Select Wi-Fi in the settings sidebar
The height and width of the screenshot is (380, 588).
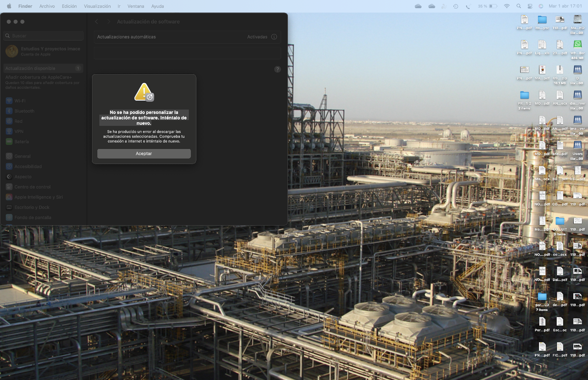(20, 101)
